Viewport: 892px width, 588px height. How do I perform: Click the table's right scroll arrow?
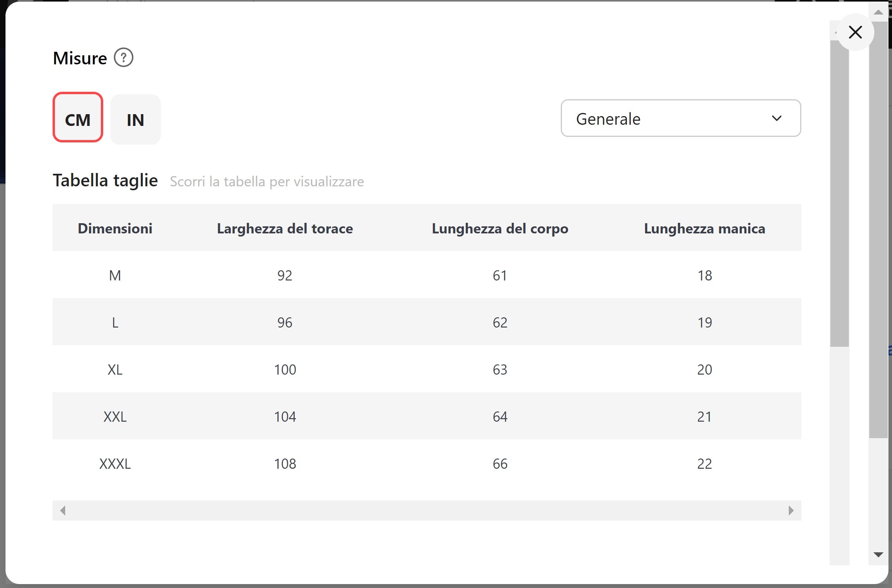tap(791, 510)
